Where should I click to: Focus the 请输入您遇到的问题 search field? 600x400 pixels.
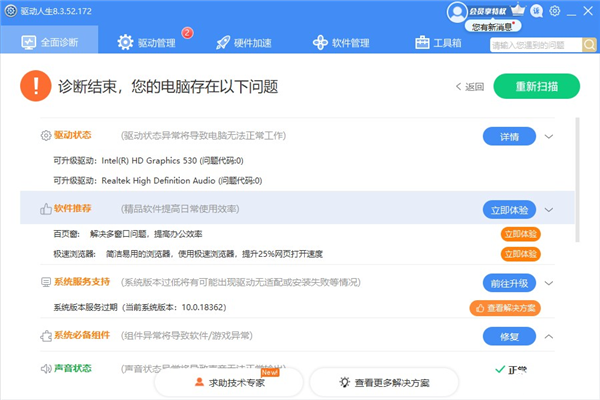coord(536,45)
